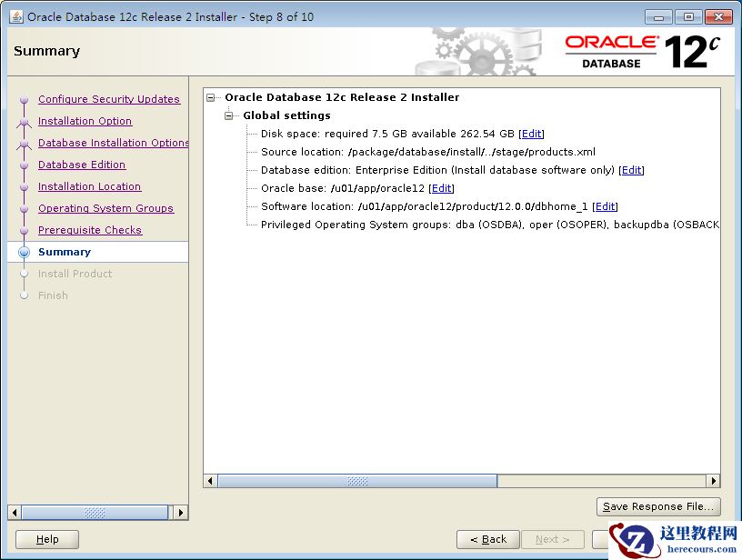This screenshot has height=560, width=742.
Task: Click the Database Installation Options step bullet
Action: click(x=25, y=144)
